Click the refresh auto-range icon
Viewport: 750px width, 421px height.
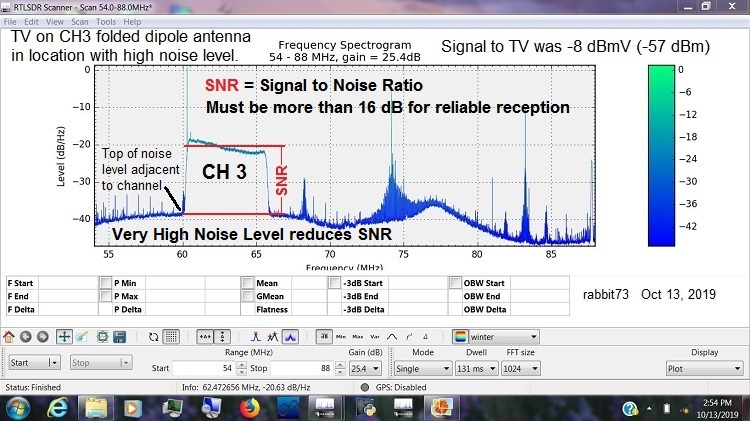click(x=153, y=336)
